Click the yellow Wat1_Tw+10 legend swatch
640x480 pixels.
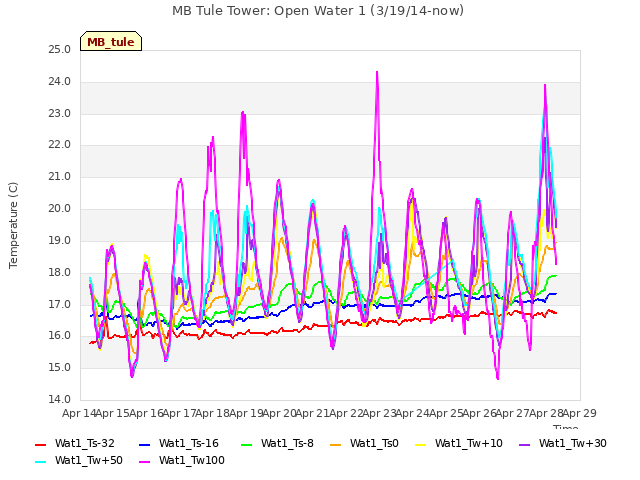click(x=420, y=444)
